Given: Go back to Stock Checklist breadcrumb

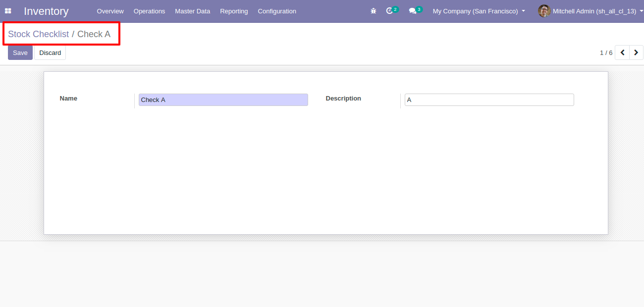Looking at the screenshot, I should coord(38,34).
